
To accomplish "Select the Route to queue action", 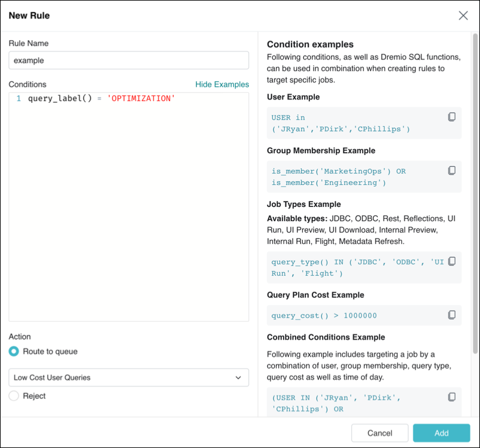I will (13, 351).
